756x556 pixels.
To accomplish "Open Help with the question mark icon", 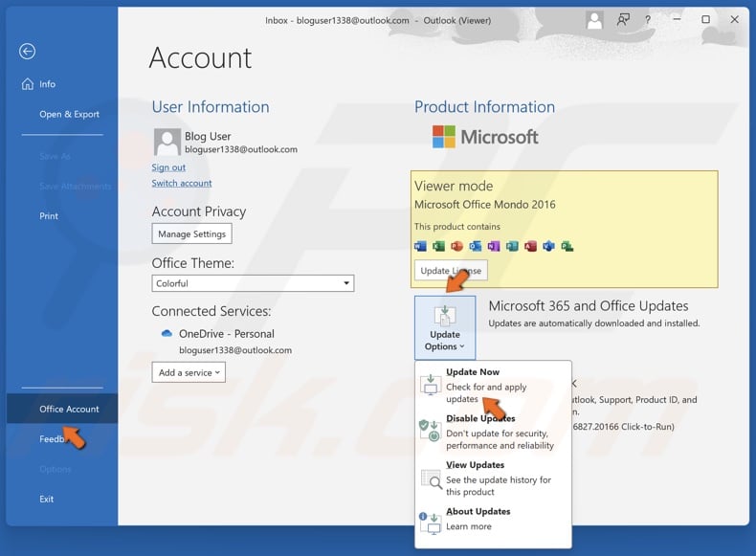I will [x=648, y=20].
